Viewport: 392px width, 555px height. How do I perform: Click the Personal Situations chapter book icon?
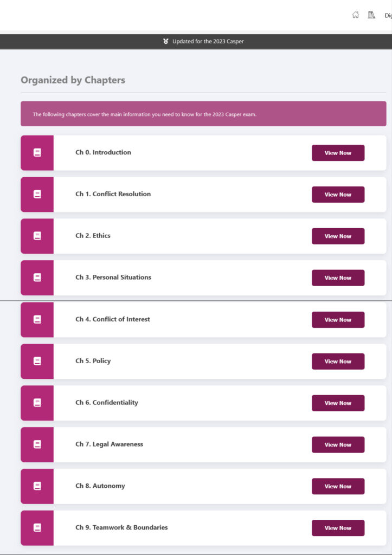37,277
